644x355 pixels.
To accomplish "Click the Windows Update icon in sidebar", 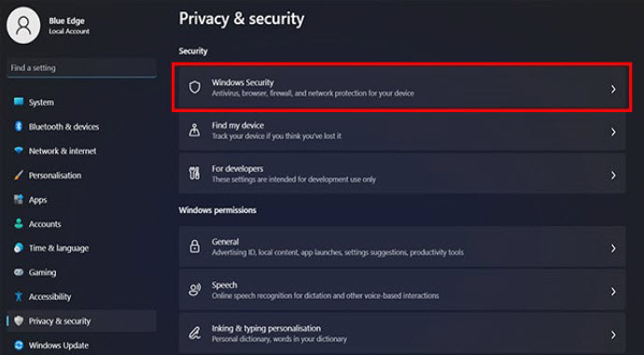I will [x=19, y=345].
